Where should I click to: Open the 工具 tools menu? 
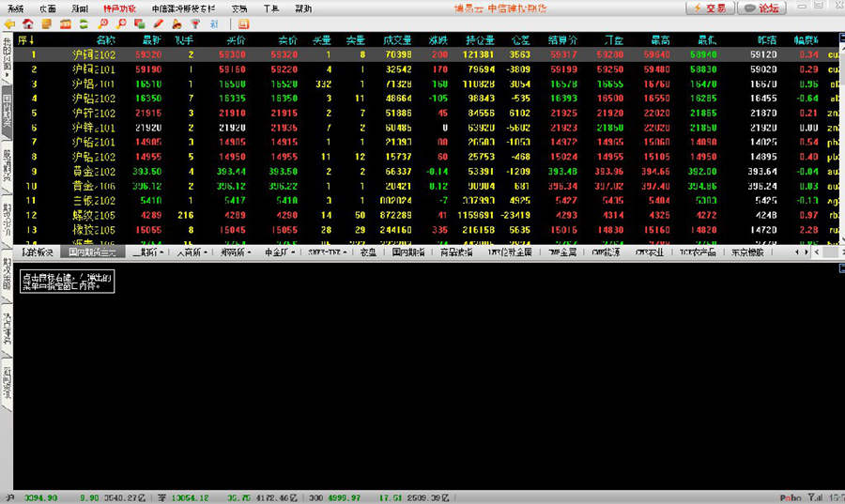coord(270,8)
